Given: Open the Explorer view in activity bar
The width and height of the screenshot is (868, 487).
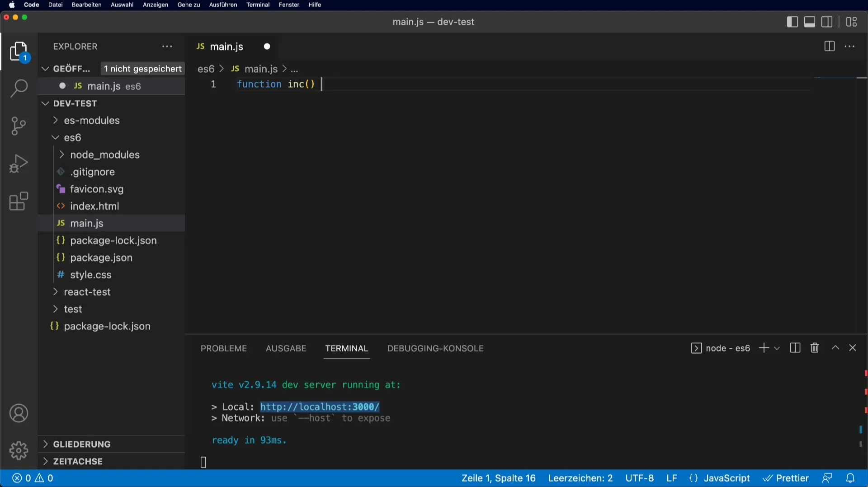Looking at the screenshot, I should [19, 52].
